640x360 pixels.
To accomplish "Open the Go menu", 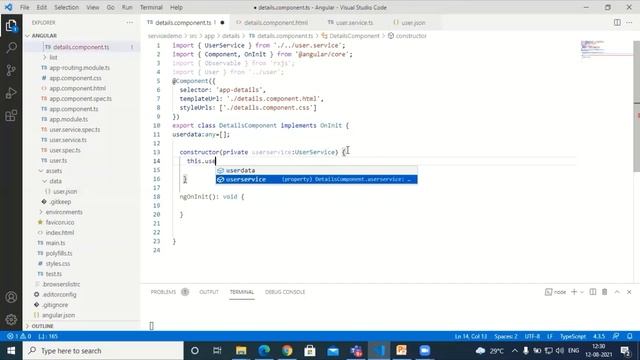I will [x=111, y=7].
